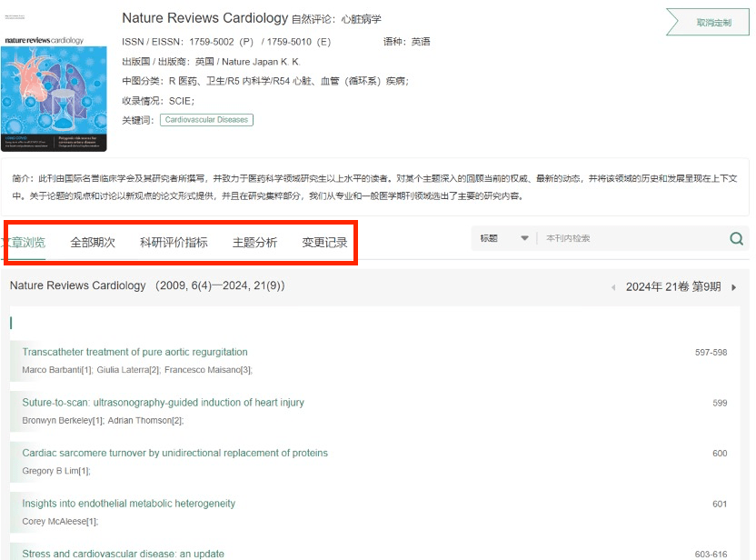
Task: Click page range 603-616
Action: pos(711,555)
